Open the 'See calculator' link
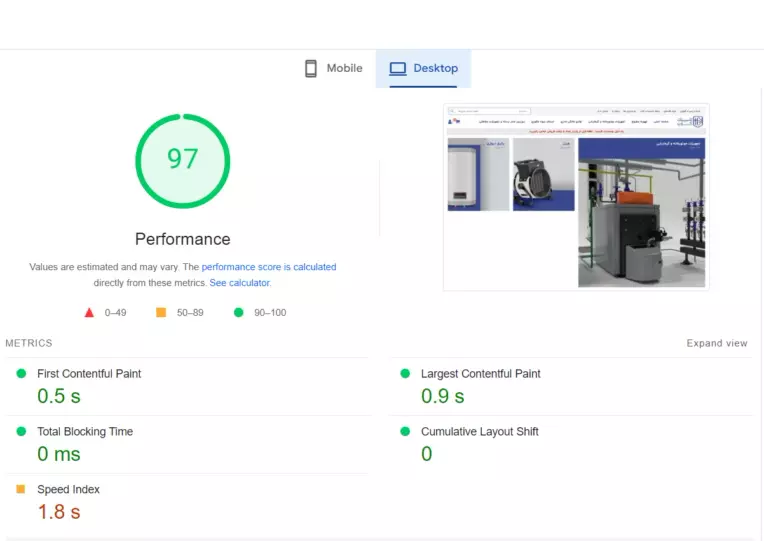Screen dimensions: 764x541 click(240, 283)
